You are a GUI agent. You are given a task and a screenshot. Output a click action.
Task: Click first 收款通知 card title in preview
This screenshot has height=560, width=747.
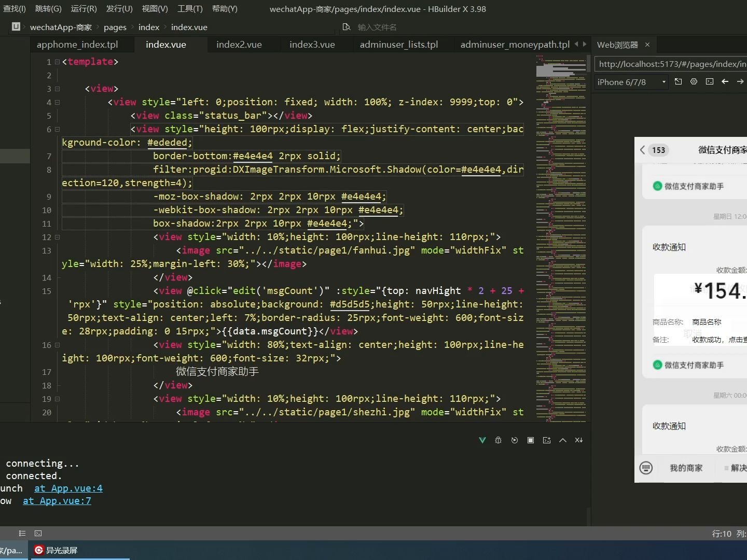(x=669, y=247)
